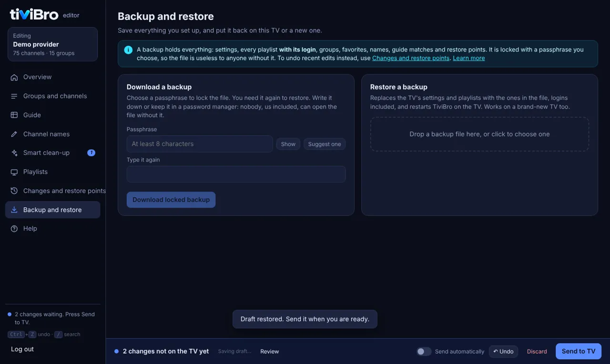Image resolution: width=610 pixels, height=364 pixels.
Task: Click the Smart clean-up notification badge
Action: (91, 153)
